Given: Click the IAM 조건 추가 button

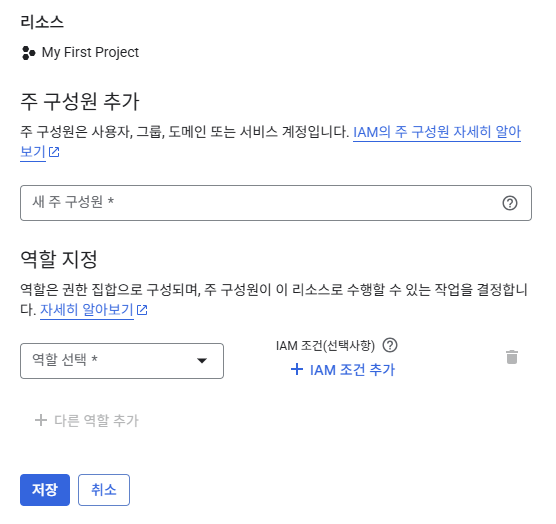Looking at the screenshot, I should tap(342, 370).
